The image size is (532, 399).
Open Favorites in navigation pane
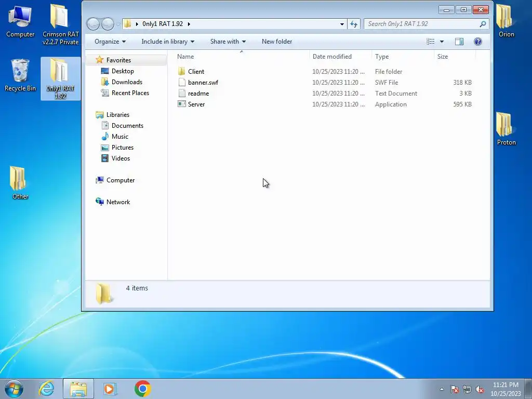pos(118,60)
